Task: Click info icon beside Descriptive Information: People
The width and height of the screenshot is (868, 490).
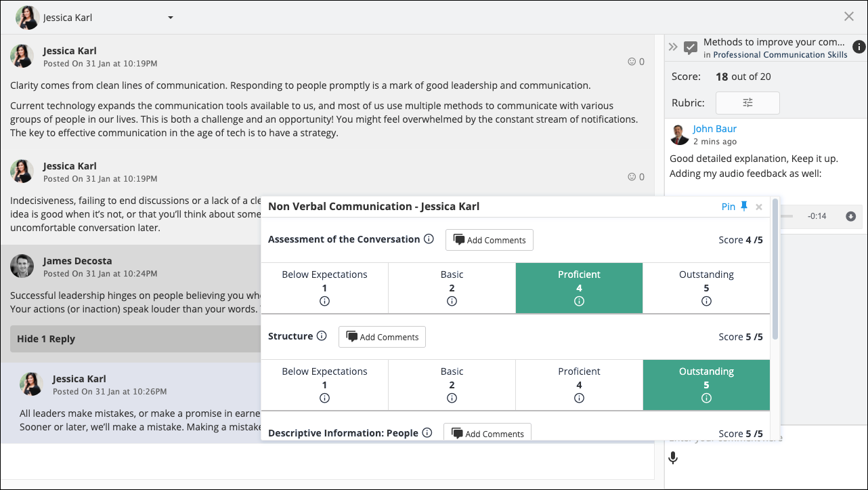Action: coord(427,432)
